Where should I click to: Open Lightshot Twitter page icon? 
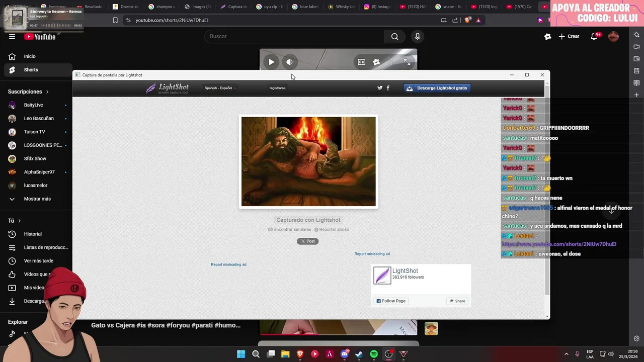[380, 88]
